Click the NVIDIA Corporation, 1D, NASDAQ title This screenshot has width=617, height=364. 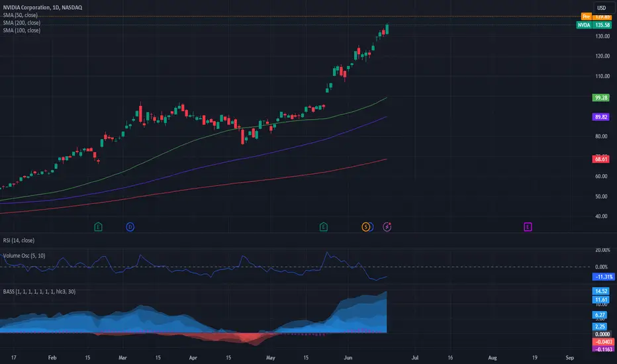pos(42,7)
